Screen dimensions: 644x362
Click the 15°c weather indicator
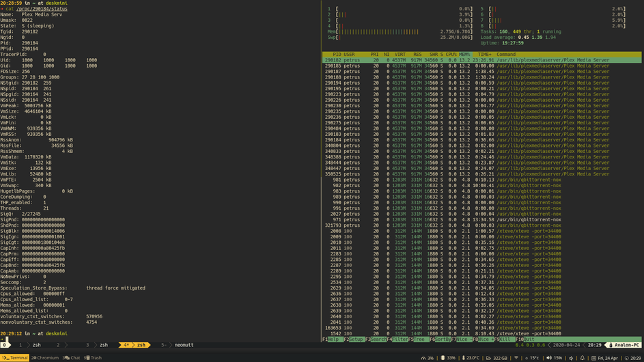pos(532,358)
